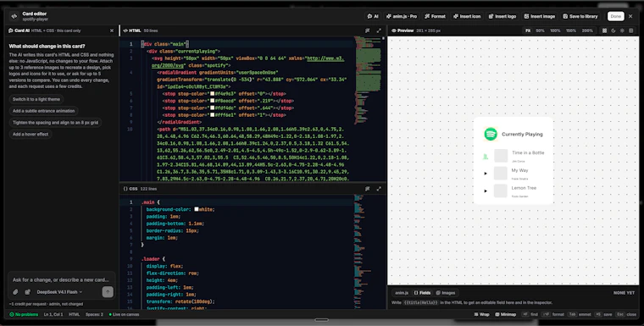Expand the CSS editor panel to full size

[379, 189]
